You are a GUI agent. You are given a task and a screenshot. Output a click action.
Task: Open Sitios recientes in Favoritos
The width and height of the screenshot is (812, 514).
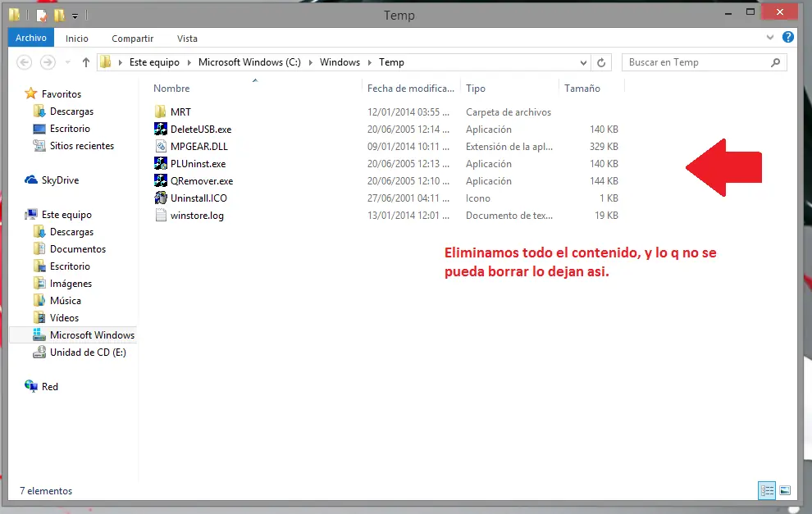(82, 145)
